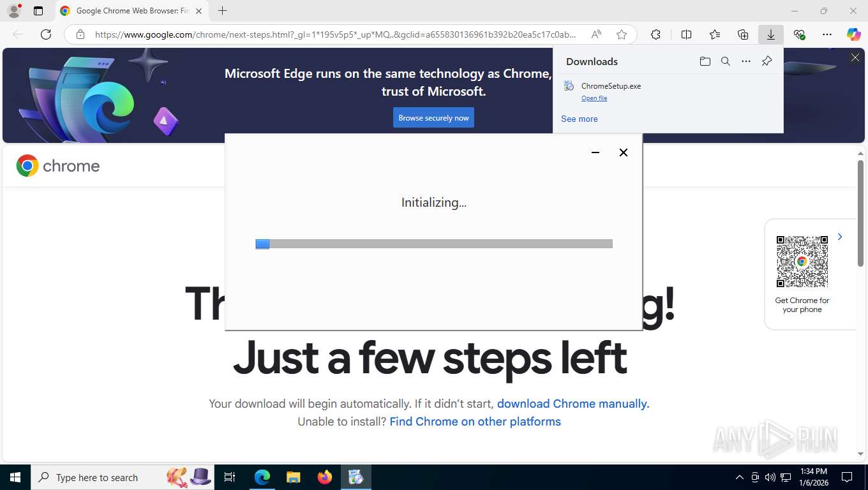This screenshot has height=490, width=868.
Task: Open a new tab with plus icon
Action: [x=222, y=11]
